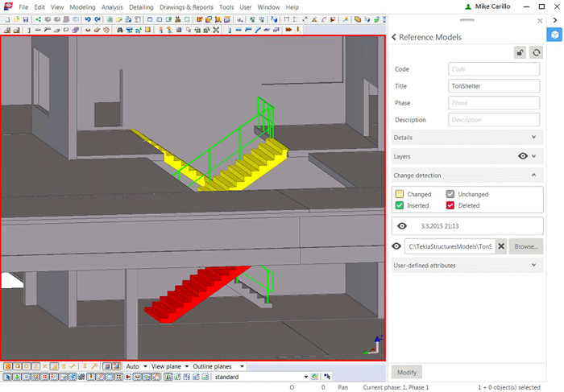Toggle the Changed checkbox

coord(400,194)
